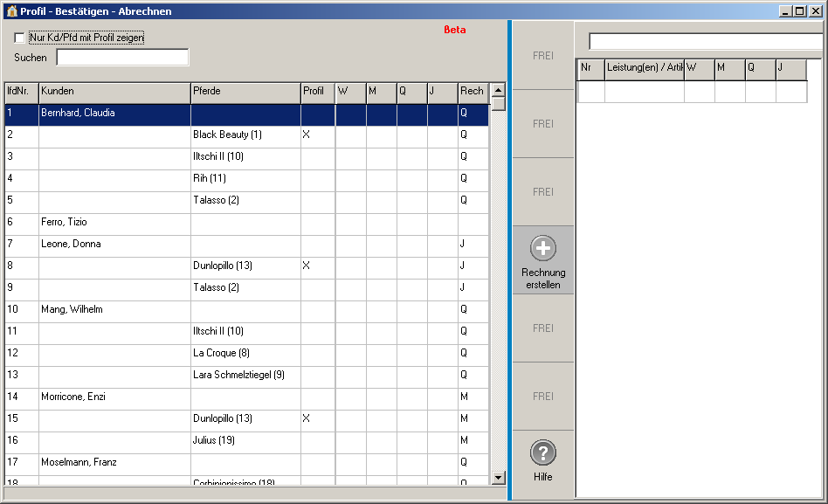828x504 pixels.
Task: Select the row for Bernhard, Claudia
Action: point(114,114)
